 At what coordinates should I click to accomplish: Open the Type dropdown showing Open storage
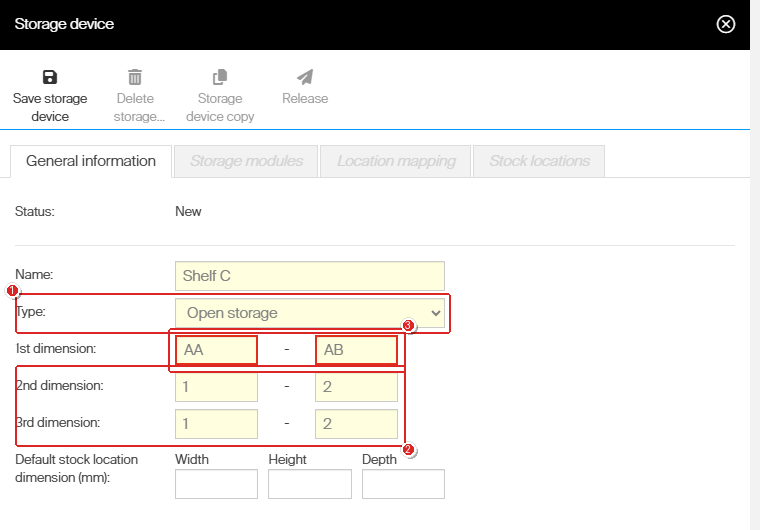(310, 313)
